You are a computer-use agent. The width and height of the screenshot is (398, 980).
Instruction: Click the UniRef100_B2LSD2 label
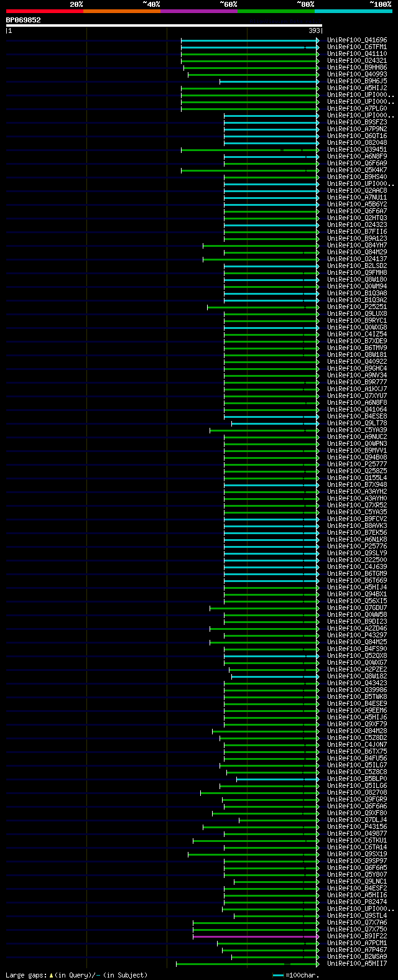point(357,266)
